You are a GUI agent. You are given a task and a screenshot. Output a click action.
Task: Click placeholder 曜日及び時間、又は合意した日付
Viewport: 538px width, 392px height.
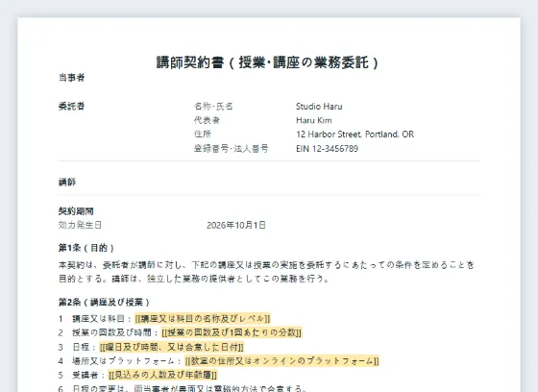pyautogui.click(x=172, y=347)
